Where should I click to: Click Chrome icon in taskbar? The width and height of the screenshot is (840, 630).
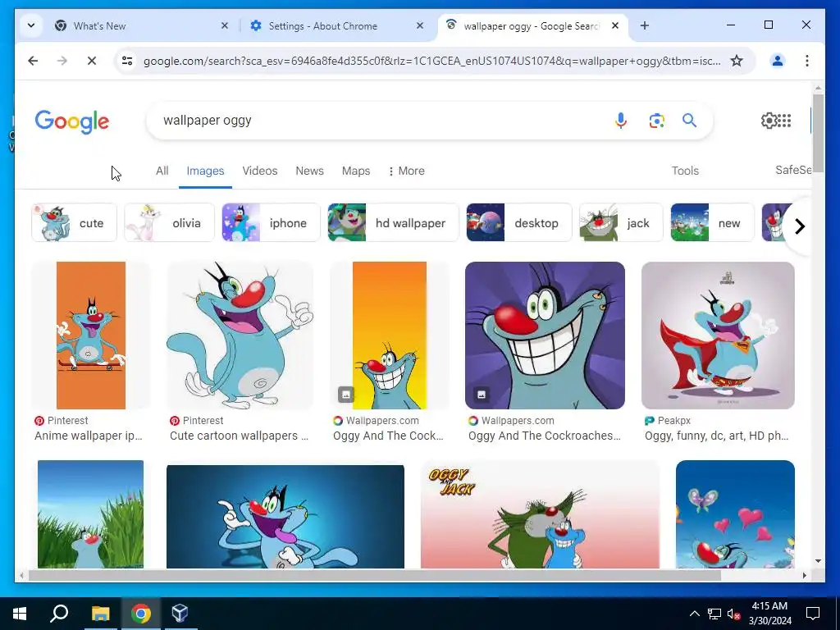coord(141,614)
